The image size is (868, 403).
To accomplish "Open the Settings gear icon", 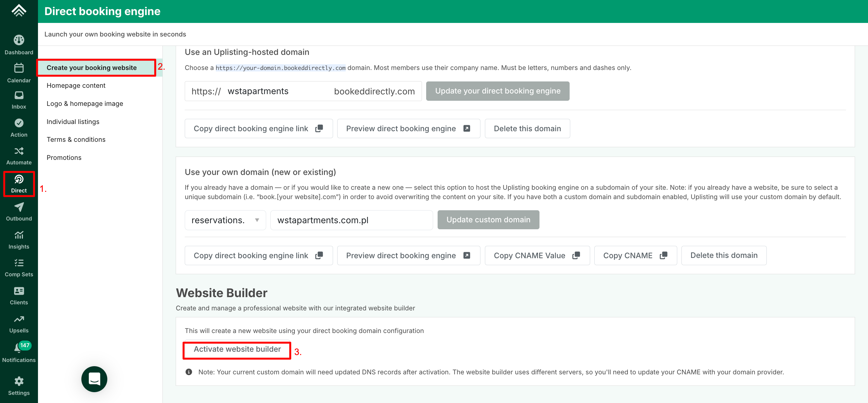I will [19, 381].
